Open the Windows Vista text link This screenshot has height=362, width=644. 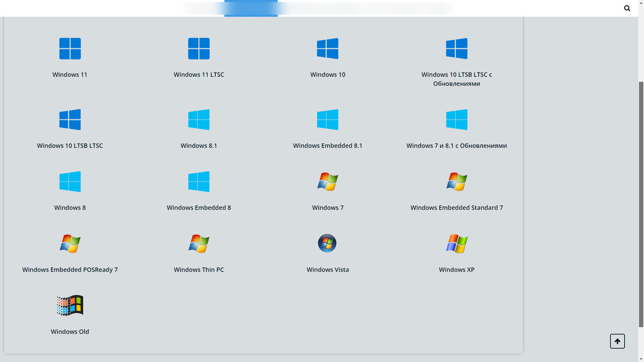click(x=327, y=270)
